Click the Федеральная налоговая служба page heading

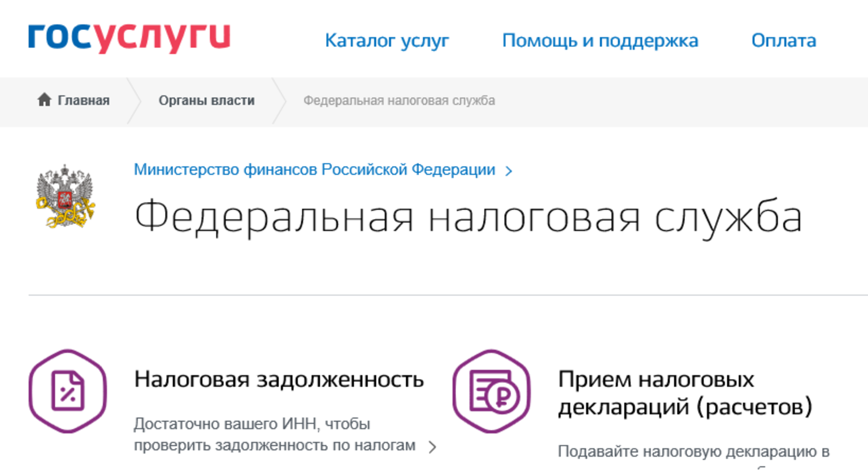[x=468, y=217]
